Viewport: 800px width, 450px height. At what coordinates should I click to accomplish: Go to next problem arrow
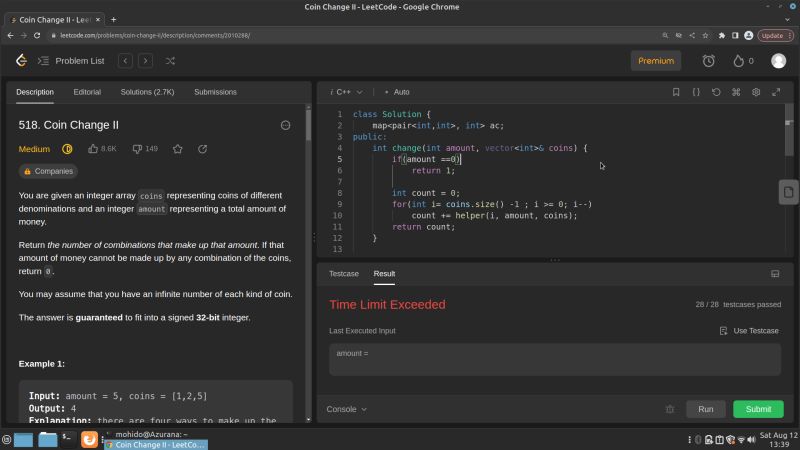(x=145, y=61)
